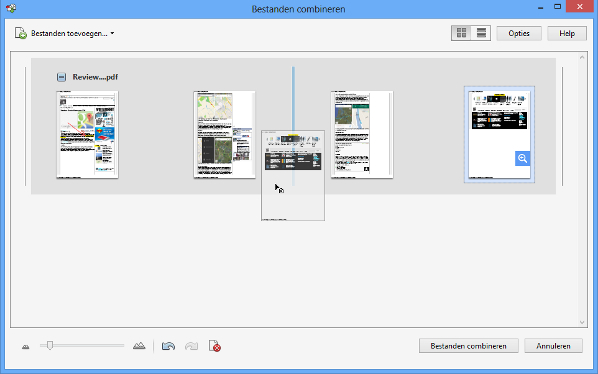Select the highlighted fourth page thumbnail
The image size is (598, 374).
point(499,134)
